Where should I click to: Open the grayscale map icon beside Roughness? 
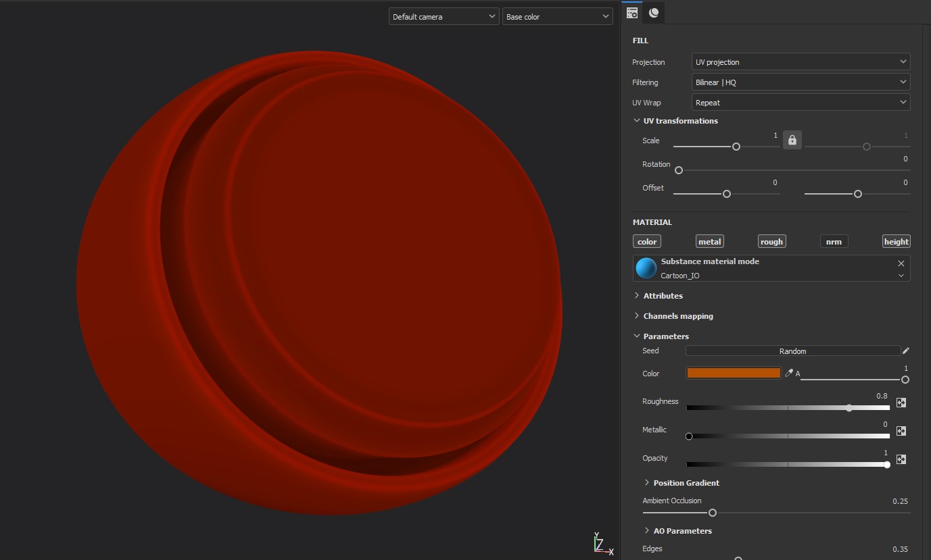[x=901, y=402]
